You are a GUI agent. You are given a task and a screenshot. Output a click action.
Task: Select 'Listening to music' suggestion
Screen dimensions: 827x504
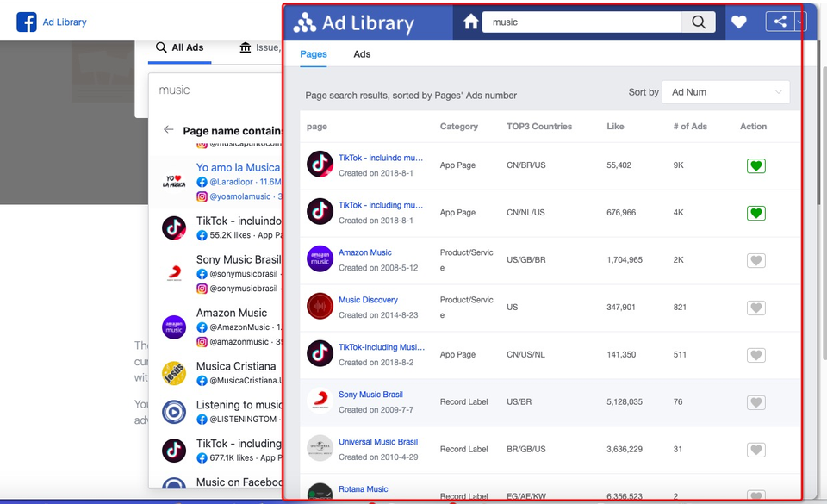239,405
